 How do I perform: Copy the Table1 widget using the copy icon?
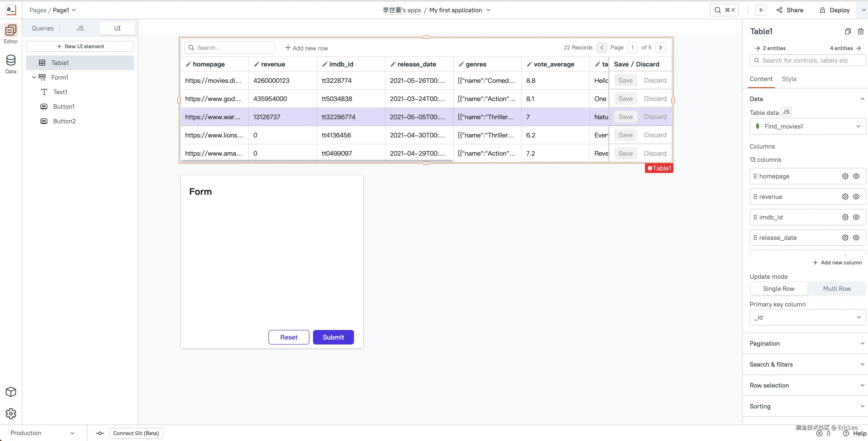pos(848,31)
